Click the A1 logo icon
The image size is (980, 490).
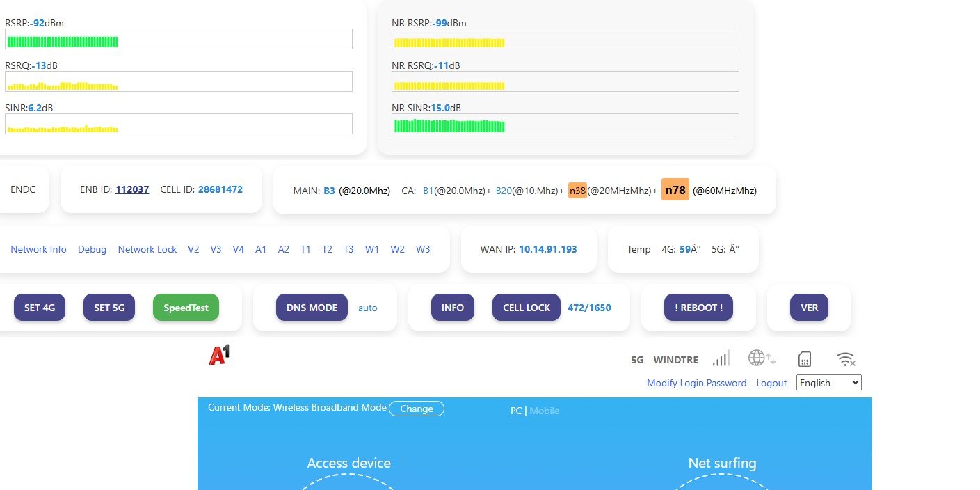(219, 356)
